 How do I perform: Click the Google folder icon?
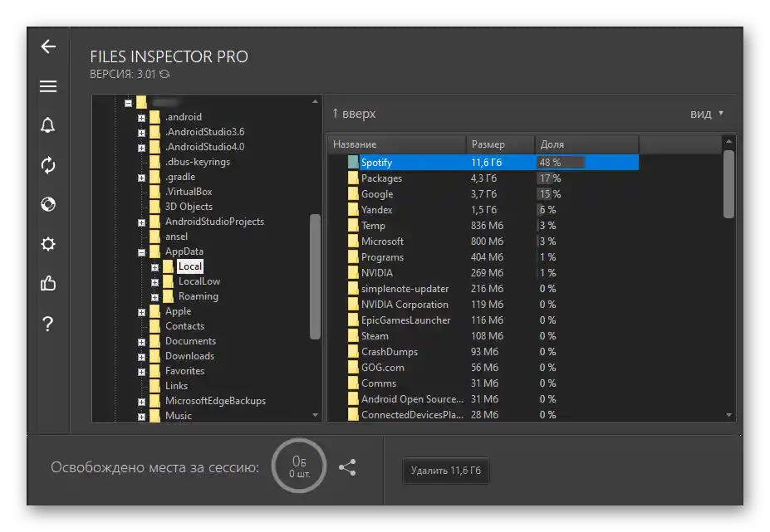pyautogui.click(x=353, y=194)
